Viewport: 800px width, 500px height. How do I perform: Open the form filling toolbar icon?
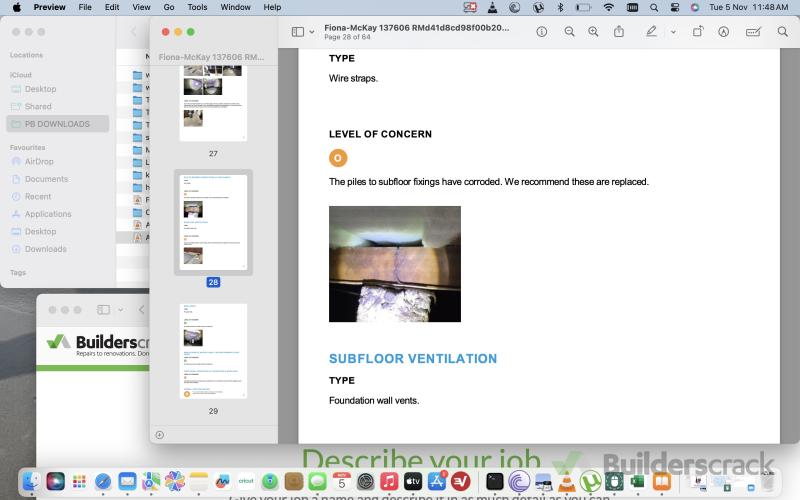coord(753,32)
